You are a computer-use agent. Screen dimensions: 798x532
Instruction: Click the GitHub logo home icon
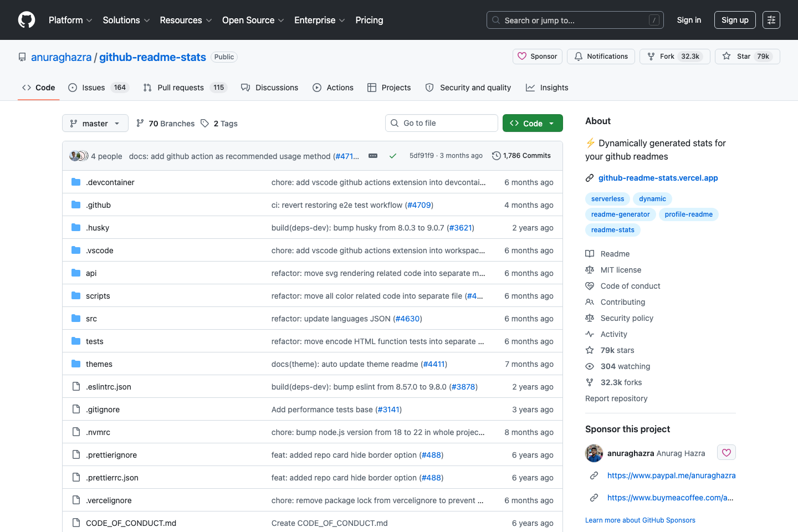(26, 20)
